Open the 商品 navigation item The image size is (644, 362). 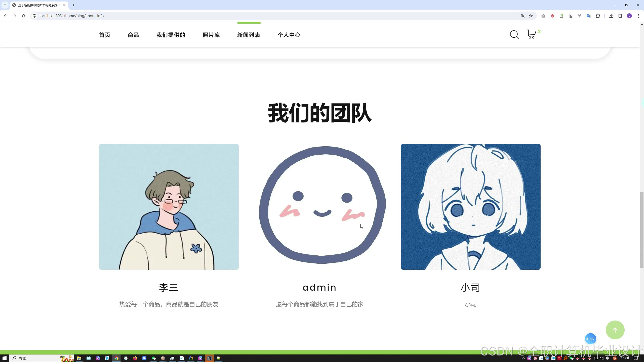(133, 35)
